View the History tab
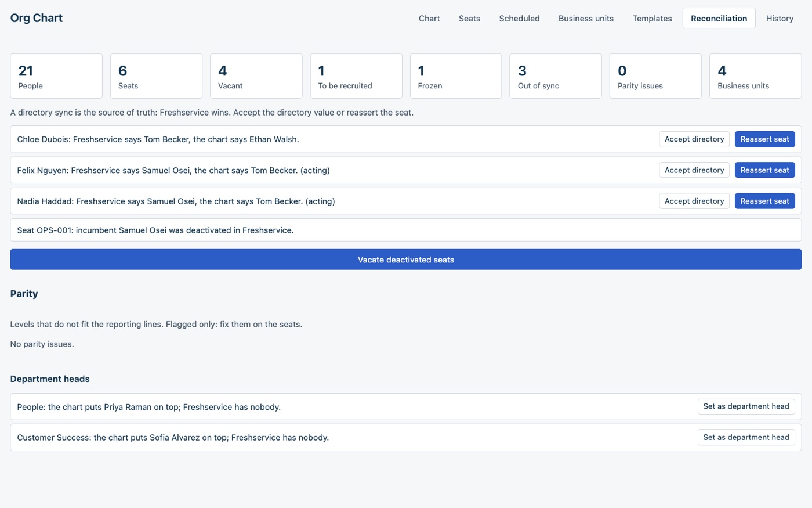 (780, 18)
